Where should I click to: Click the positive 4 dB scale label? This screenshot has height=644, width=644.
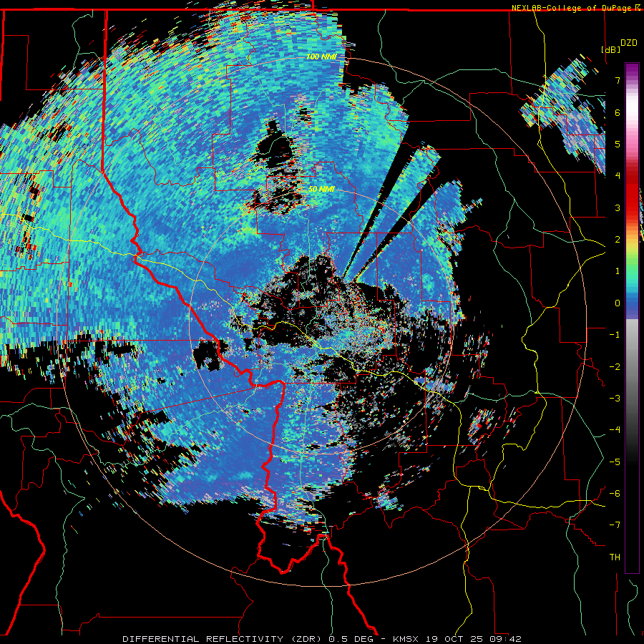pyautogui.click(x=618, y=176)
